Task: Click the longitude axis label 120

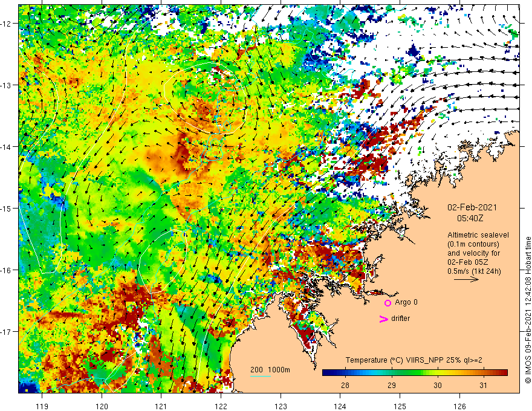Action: (102, 406)
